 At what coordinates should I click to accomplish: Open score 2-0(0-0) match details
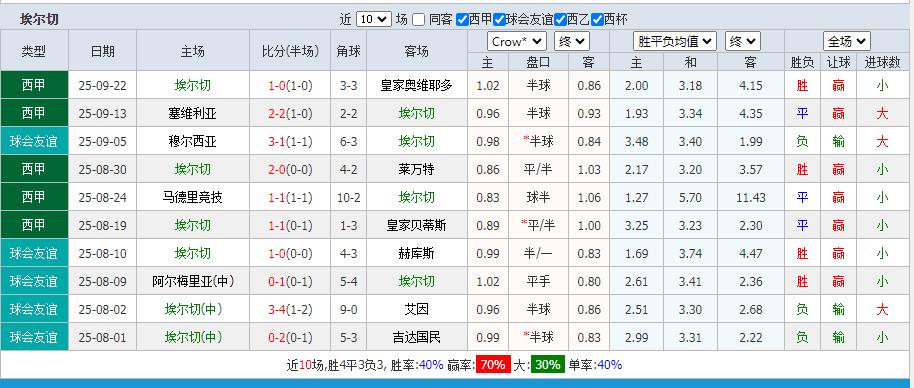[x=290, y=170]
